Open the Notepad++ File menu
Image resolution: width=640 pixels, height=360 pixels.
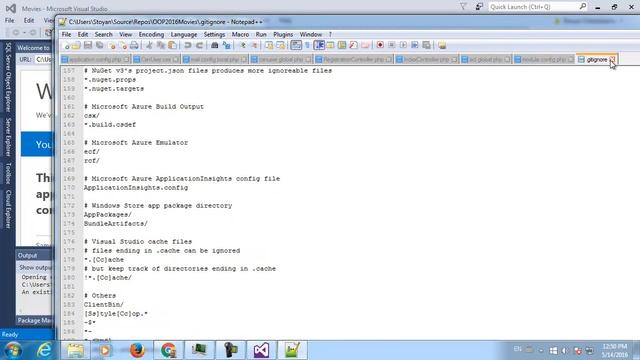pos(66,35)
